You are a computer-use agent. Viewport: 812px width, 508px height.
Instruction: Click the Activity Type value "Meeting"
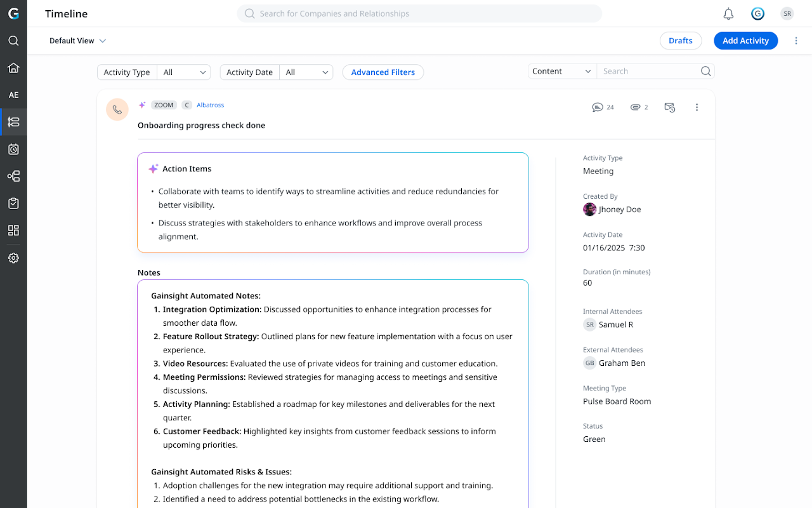(x=598, y=171)
